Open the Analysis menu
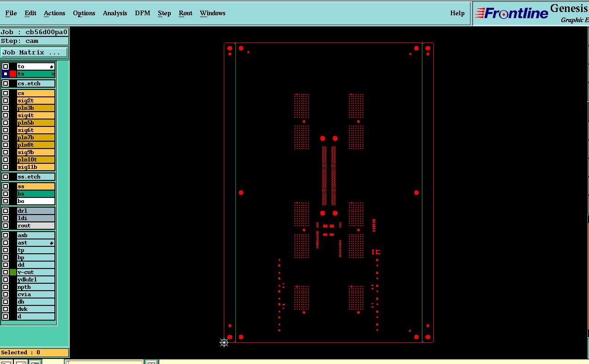This screenshot has width=589, height=364. 115,13
